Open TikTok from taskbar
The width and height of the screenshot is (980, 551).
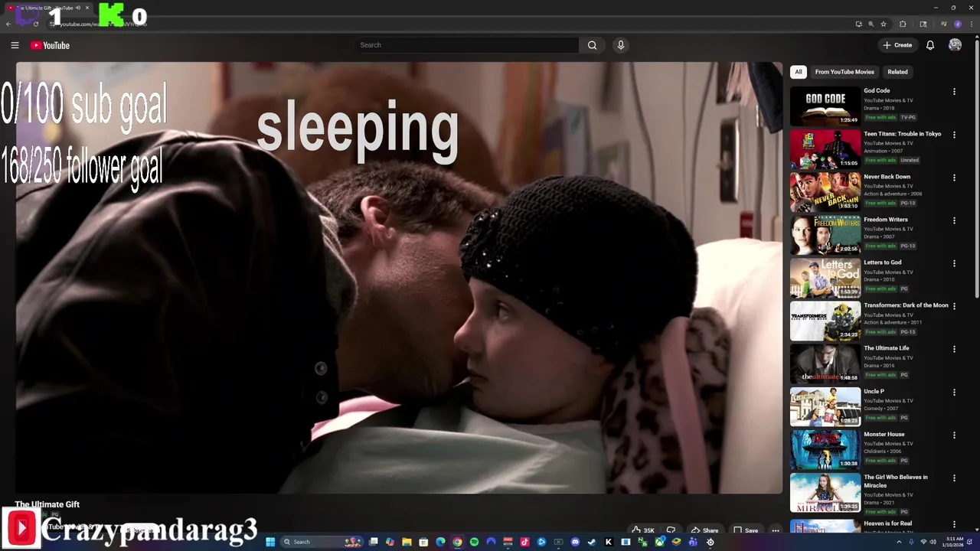(524, 542)
